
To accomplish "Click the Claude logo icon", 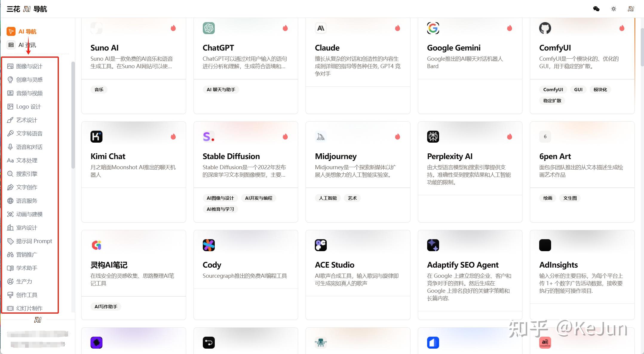I will (321, 28).
